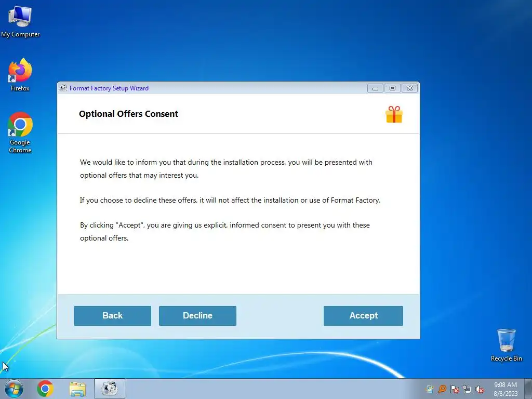Viewport: 532px width, 399px height.
Task: Click the Format Factory icon in title bar
Action: 63,88
